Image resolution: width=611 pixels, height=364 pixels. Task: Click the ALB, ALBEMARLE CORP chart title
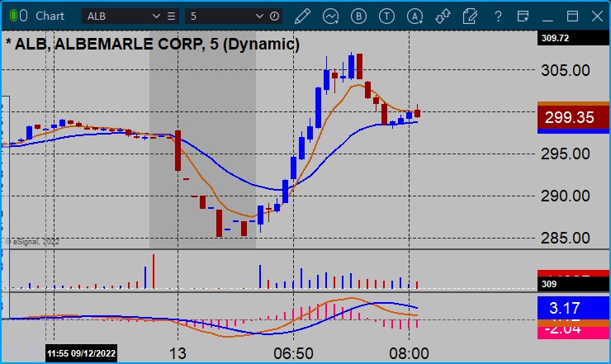(153, 44)
